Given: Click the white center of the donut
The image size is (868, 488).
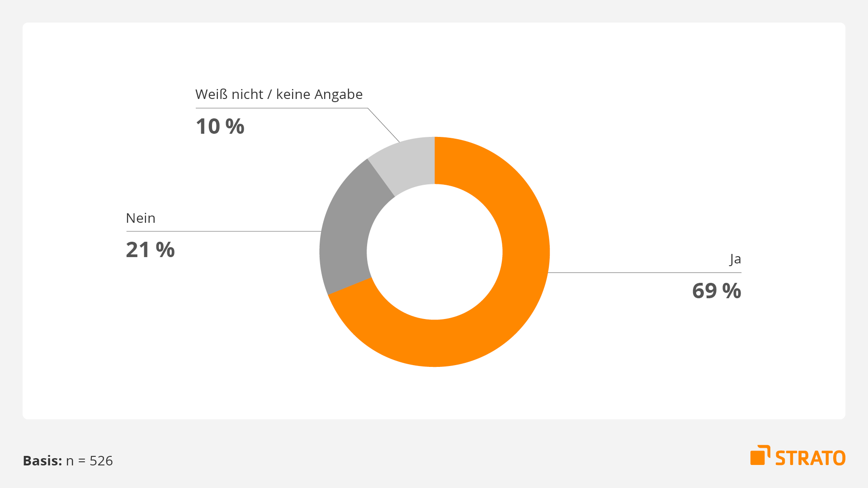Looking at the screenshot, I should [x=434, y=252].
